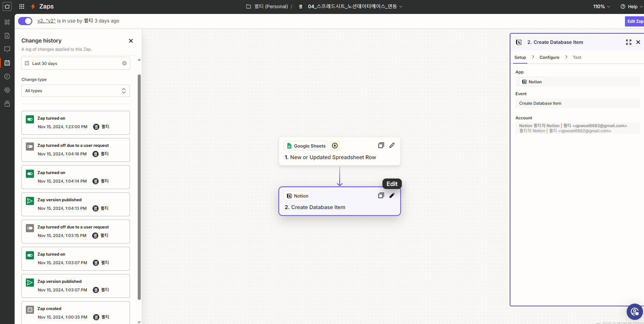Image resolution: width=644 pixels, height=324 pixels.
Task: Open the sidebar comments icon
Action: click(x=7, y=49)
